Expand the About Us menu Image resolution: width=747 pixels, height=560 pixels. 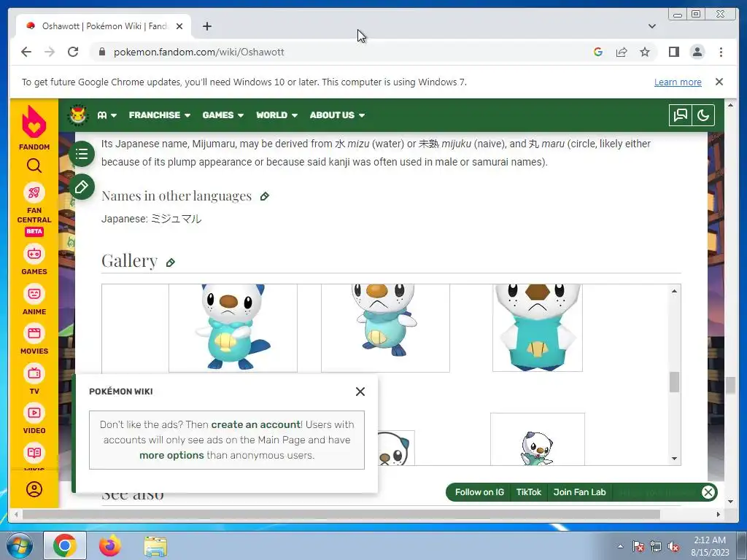click(x=337, y=115)
